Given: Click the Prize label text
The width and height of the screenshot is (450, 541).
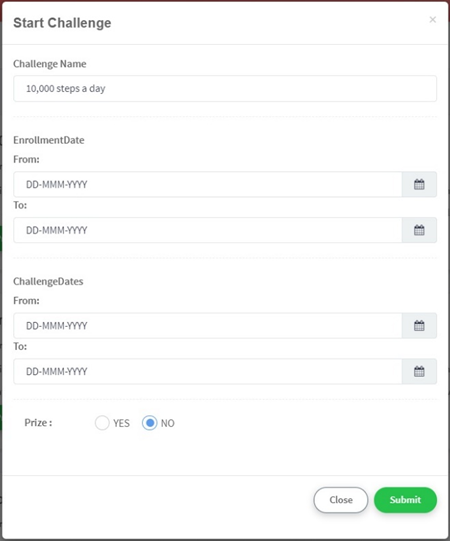Looking at the screenshot, I should click(x=38, y=423).
